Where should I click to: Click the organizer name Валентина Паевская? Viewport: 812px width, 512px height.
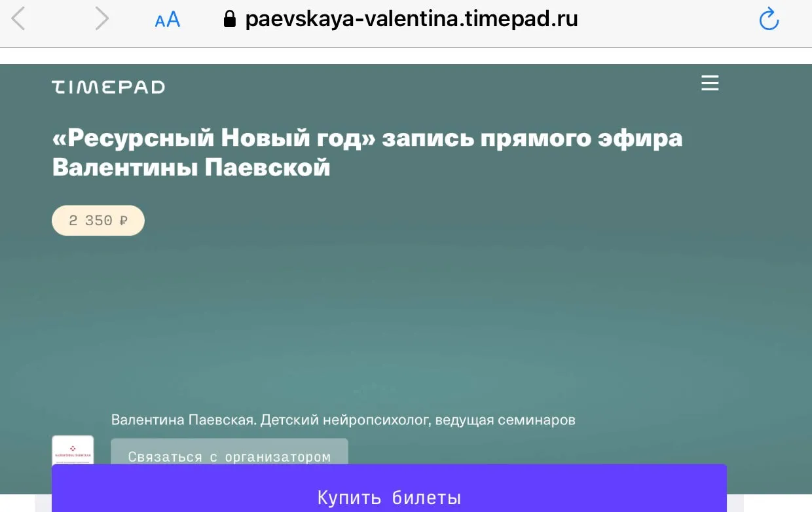[x=182, y=420]
